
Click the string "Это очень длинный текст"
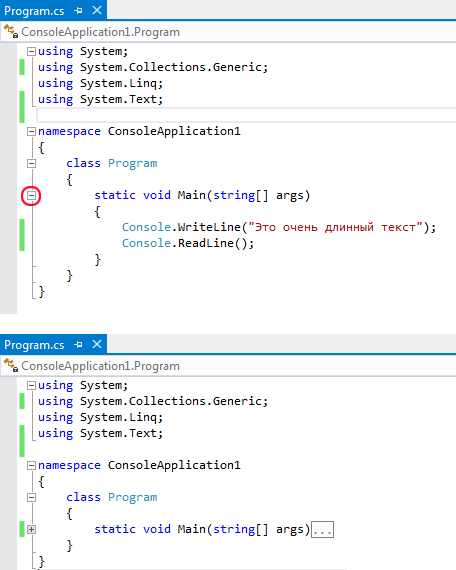335,227
